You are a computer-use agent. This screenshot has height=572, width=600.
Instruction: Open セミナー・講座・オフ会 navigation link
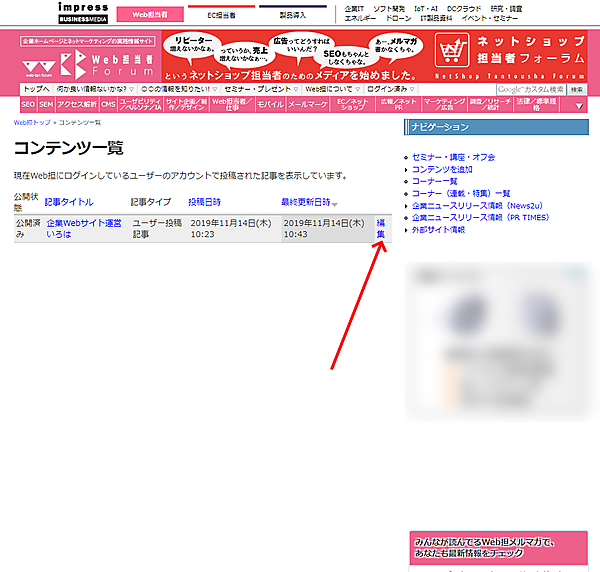[453, 157]
